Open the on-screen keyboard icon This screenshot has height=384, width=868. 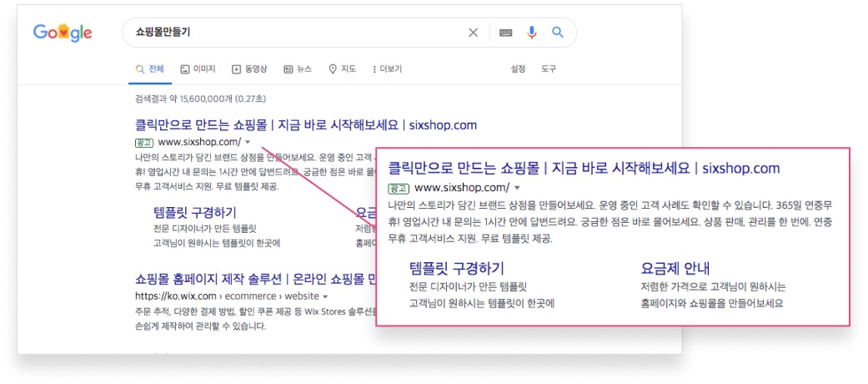click(505, 33)
